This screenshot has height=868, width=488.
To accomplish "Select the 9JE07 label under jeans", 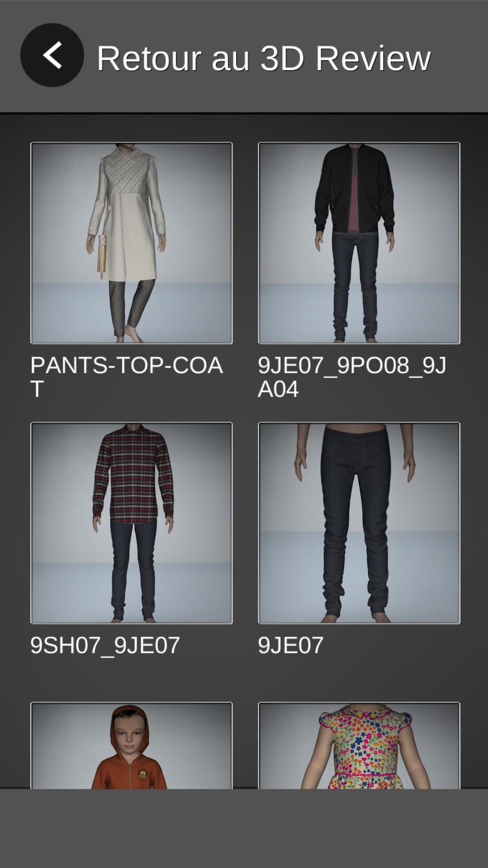I will click(291, 645).
